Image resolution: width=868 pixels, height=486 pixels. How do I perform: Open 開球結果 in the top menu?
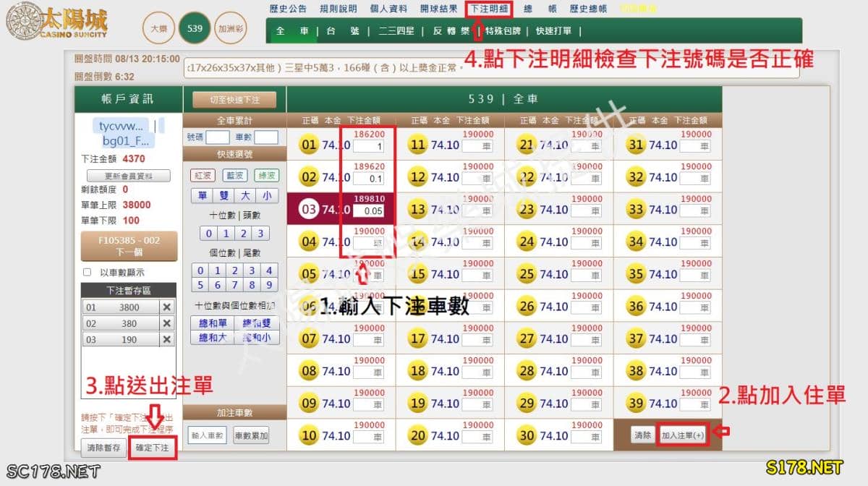click(x=438, y=9)
